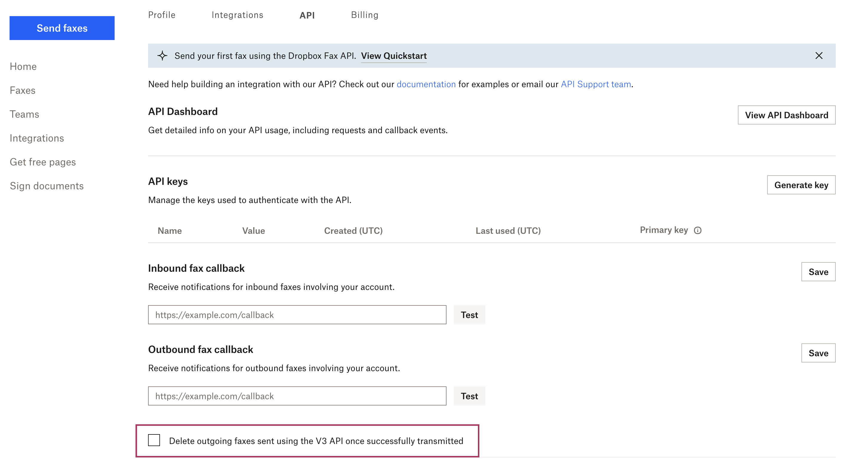The image size is (868, 467).
Task: Save the Inbound fax callback
Action: pos(818,272)
